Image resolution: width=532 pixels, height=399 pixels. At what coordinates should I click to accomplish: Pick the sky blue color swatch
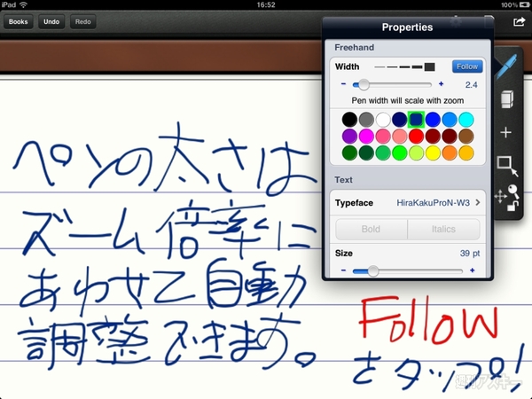450,120
